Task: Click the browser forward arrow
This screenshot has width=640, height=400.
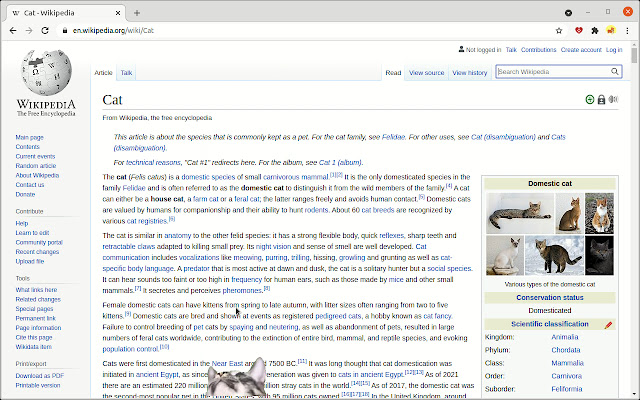Action: [29, 31]
